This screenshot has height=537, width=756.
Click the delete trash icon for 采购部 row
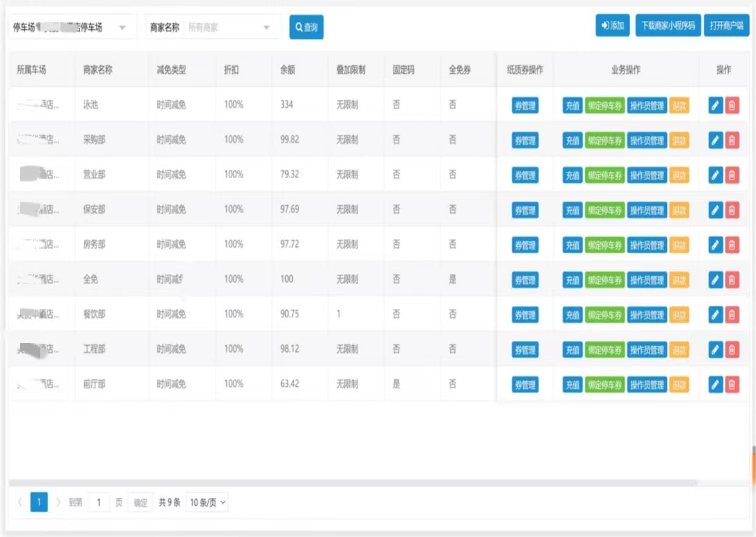point(732,140)
